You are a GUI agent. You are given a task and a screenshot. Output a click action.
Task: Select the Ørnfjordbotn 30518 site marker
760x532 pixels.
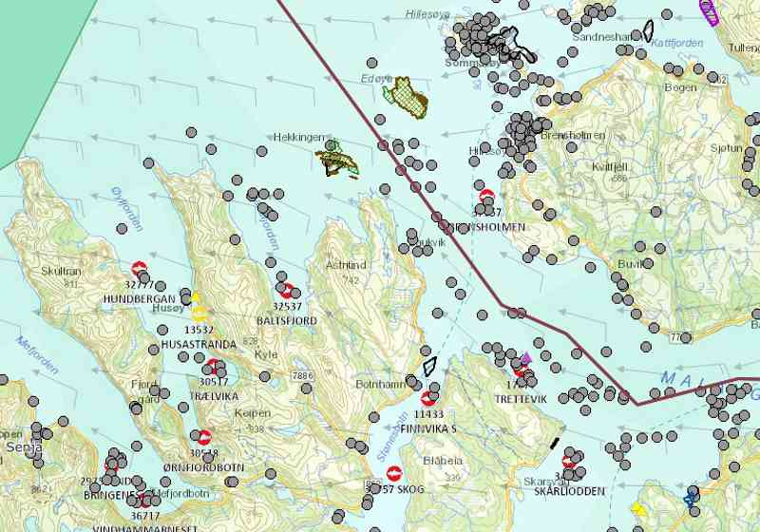pyautogui.click(x=204, y=437)
